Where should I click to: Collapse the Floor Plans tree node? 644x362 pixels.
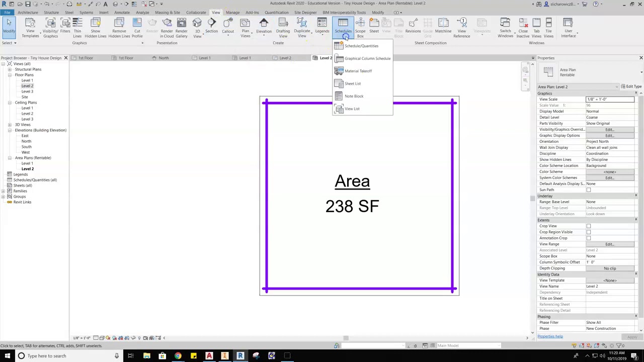10,75
